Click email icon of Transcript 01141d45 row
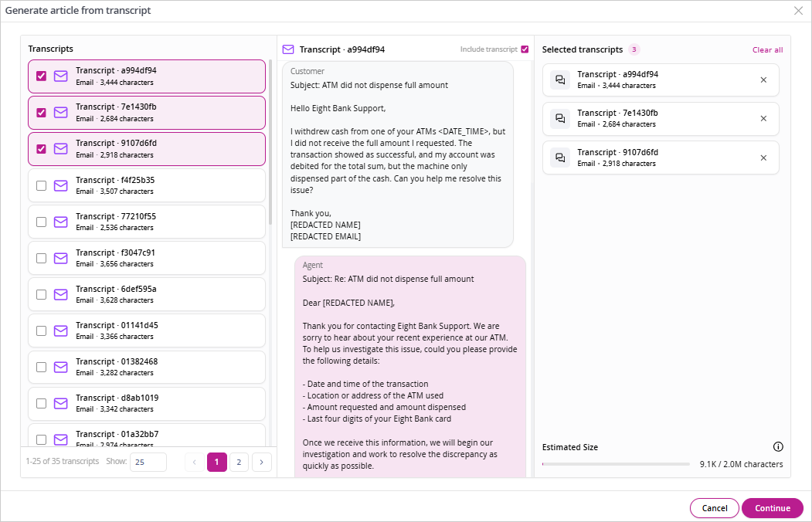 pos(60,330)
